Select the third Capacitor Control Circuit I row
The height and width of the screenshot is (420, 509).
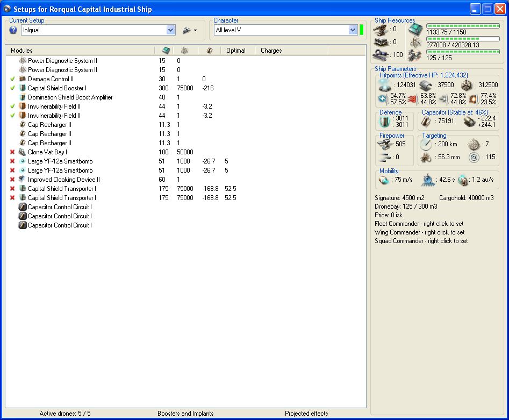pos(185,225)
